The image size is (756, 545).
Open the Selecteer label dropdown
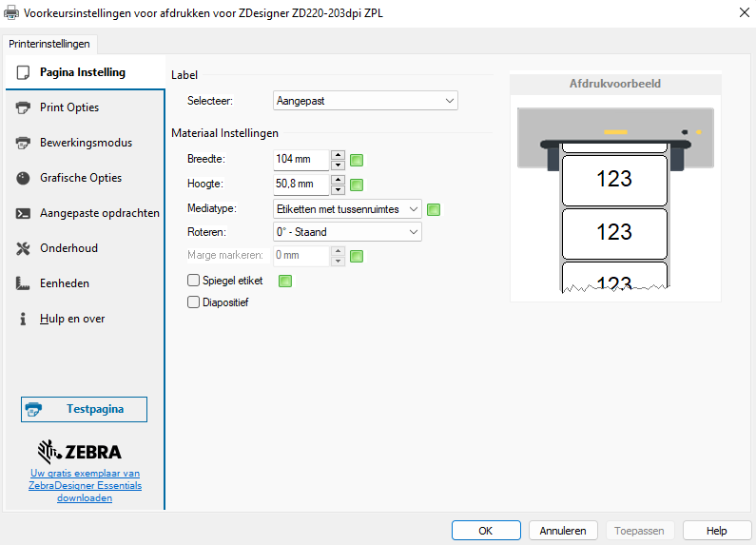tap(365, 101)
